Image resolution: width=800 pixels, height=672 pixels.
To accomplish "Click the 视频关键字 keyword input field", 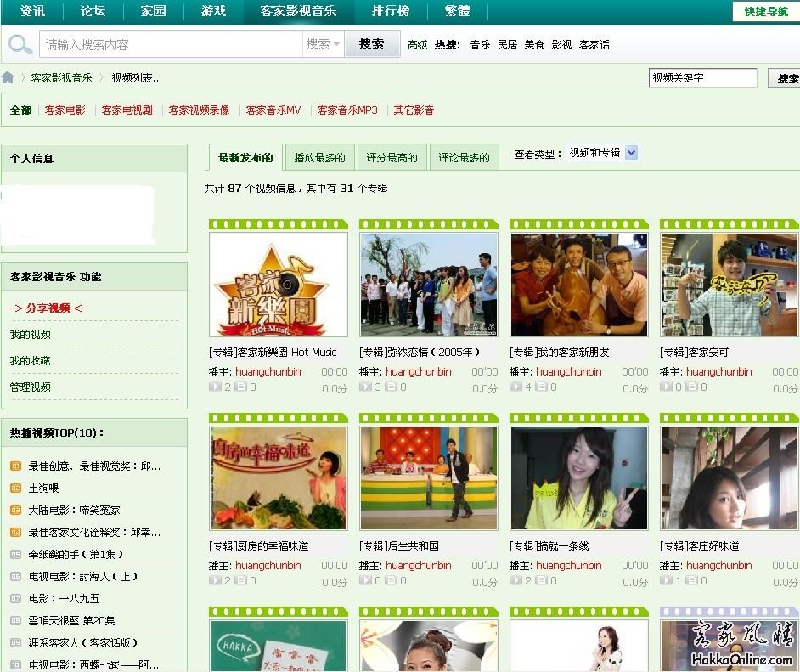I will click(701, 78).
